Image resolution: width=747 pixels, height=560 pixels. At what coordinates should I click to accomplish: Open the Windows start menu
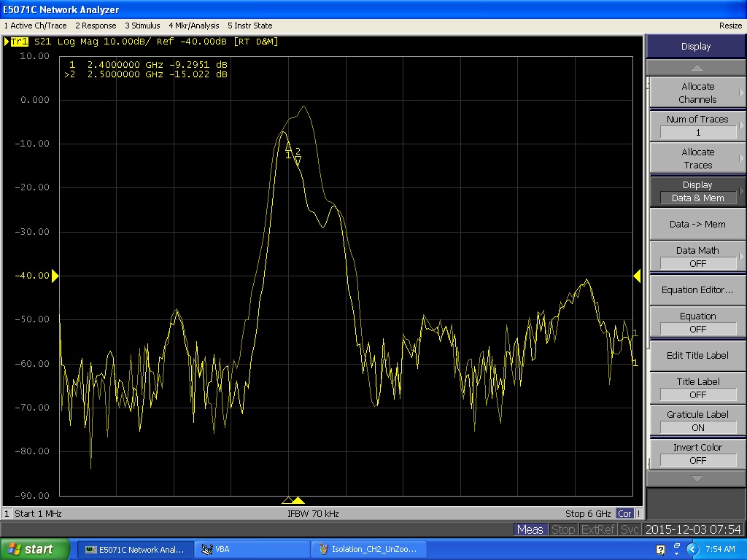34,549
